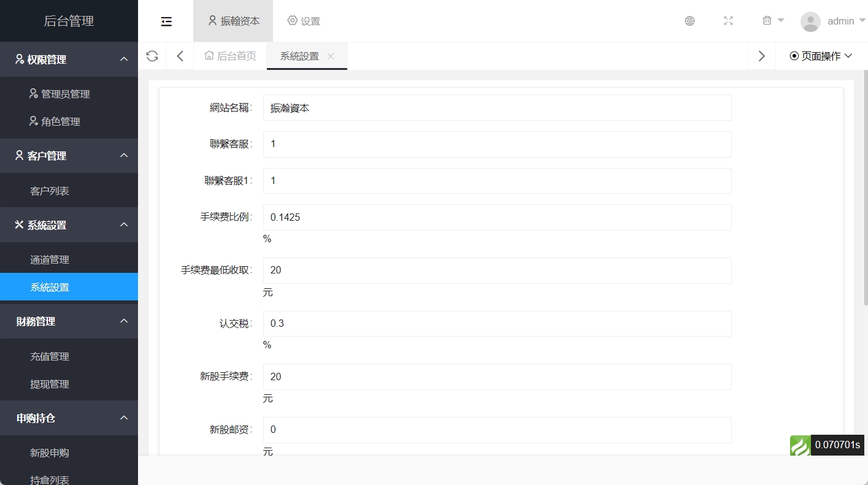Collapse the 财务管理 menu group
Viewport: 868px width, 485px height.
69,321
